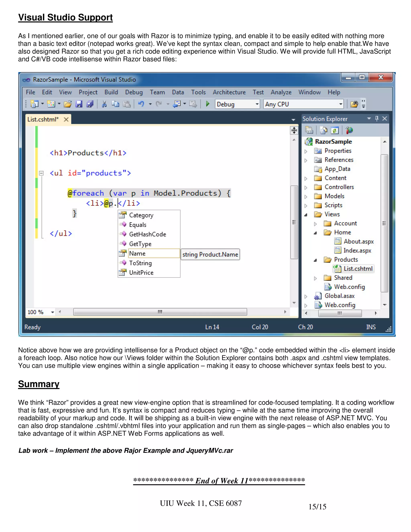The height and width of the screenshot is (532, 411).
Task: Open the Any CPU platform dropdown
Action: pos(341,104)
